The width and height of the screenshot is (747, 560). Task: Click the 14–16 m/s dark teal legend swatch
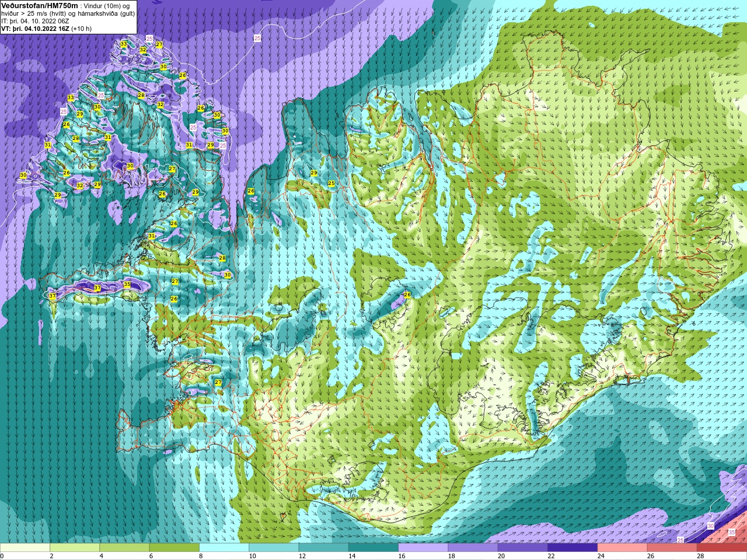tap(373, 548)
